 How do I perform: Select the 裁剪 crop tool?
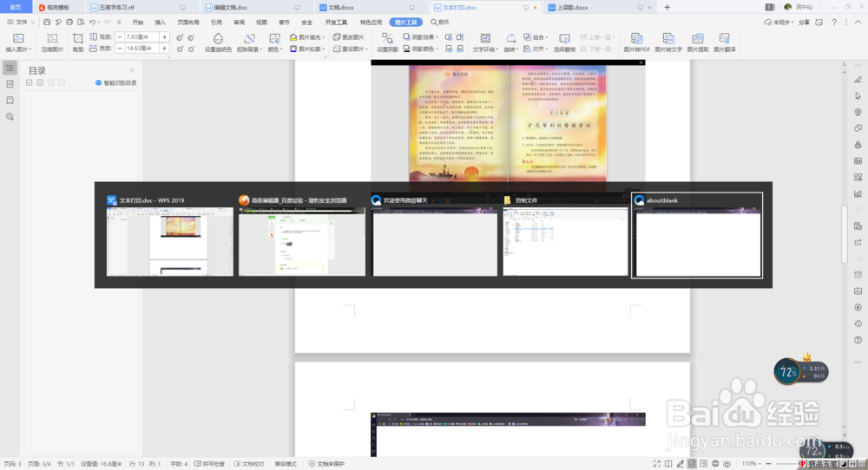(x=78, y=42)
